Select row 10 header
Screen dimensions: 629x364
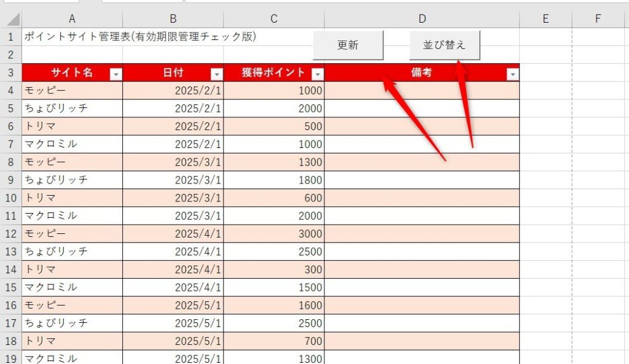point(11,198)
